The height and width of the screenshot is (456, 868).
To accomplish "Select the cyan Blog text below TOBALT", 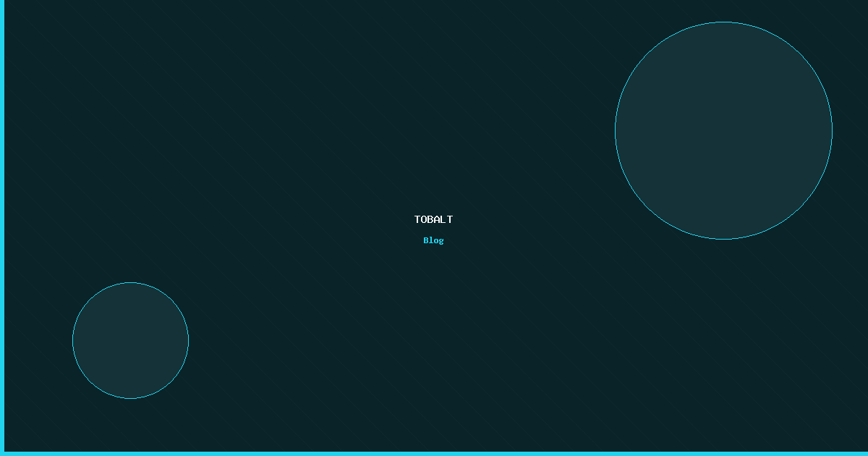I will (x=433, y=240).
